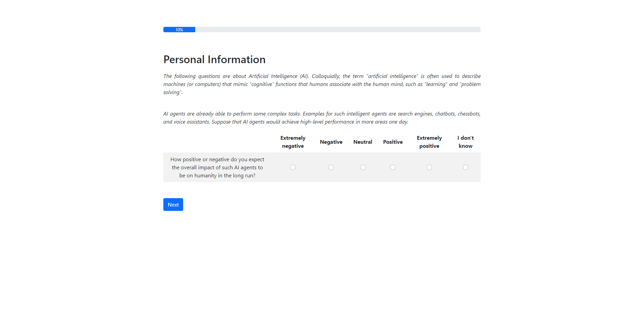
Task: Choose the "Negative" radio option
Action: (x=331, y=167)
